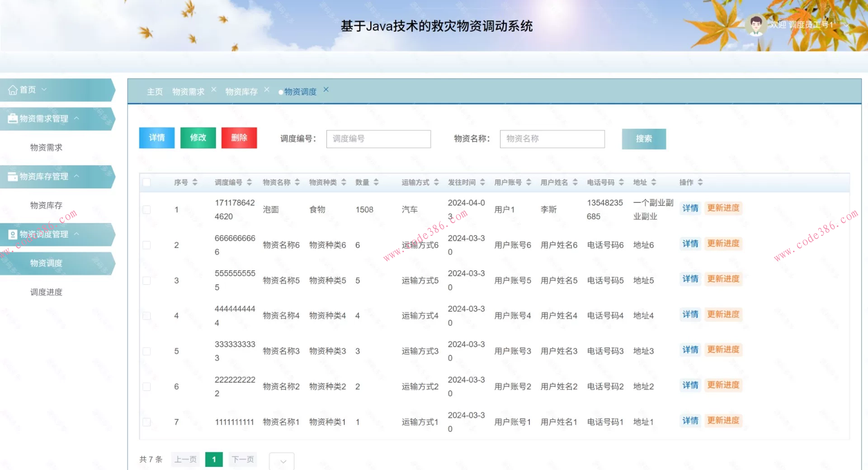Screen dimensions: 868x470
Task: Click the 物资调度管理 sidebar icon
Action: (12, 234)
